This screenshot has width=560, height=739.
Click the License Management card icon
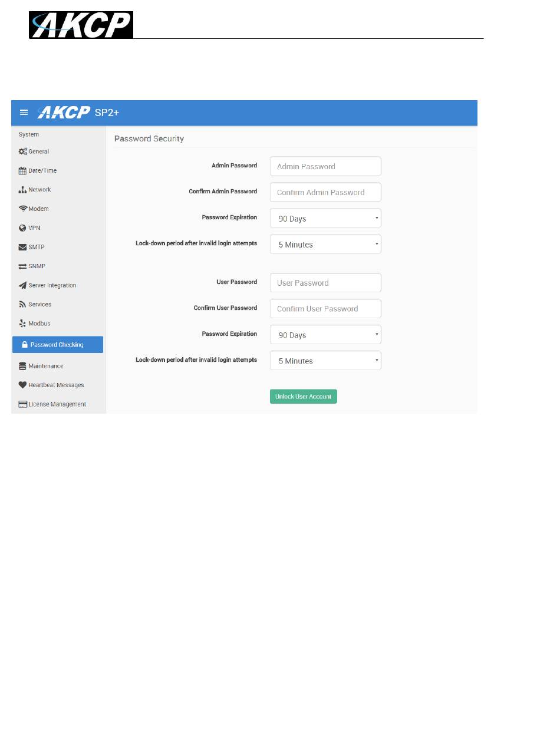[22, 404]
